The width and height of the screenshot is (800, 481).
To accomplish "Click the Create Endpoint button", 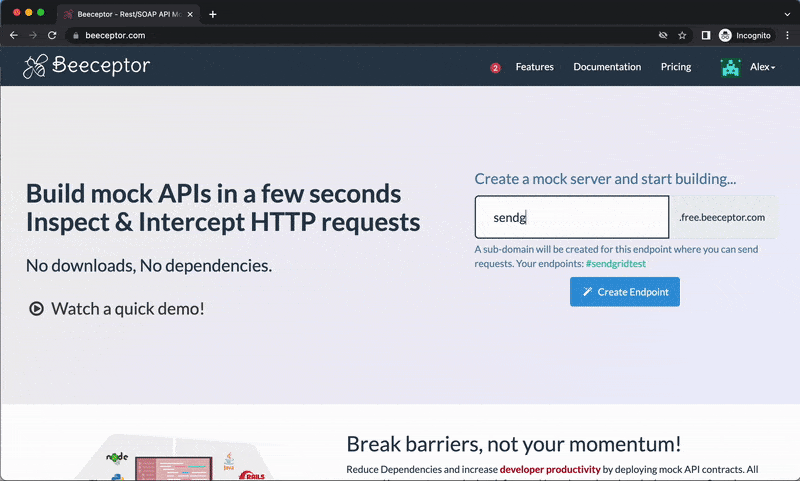I will click(x=624, y=292).
